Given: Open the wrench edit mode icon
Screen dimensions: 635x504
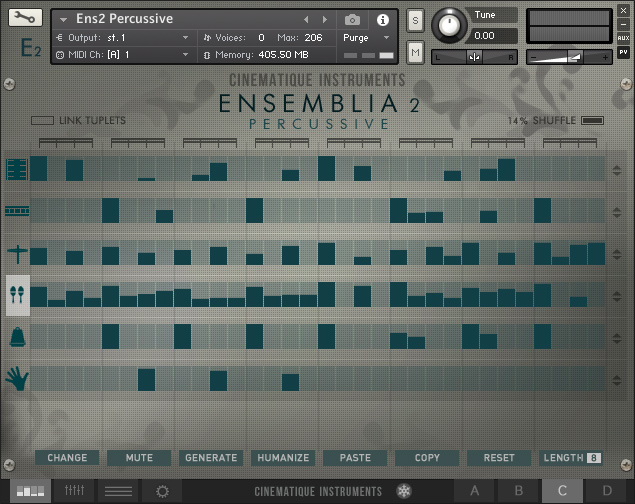Looking at the screenshot, I should click(x=25, y=17).
